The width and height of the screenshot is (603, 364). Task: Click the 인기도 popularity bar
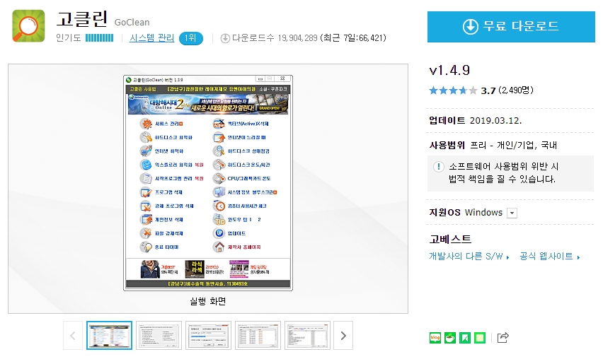[x=100, y=38]
